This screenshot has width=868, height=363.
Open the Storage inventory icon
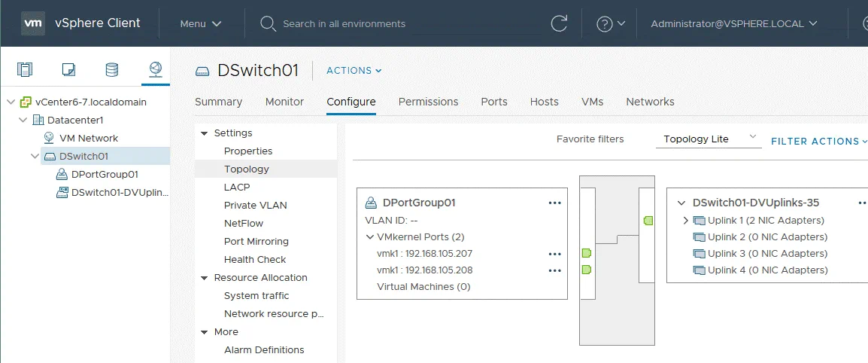111,70
